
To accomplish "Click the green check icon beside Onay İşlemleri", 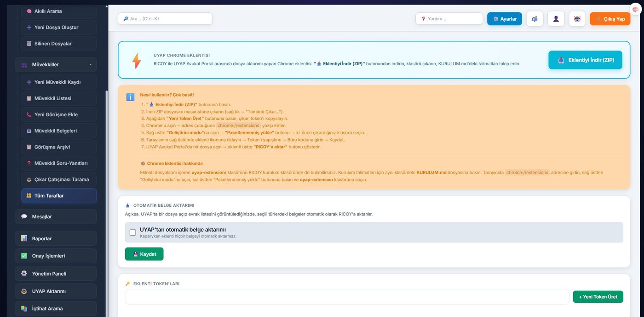I will tap(24, 256).
